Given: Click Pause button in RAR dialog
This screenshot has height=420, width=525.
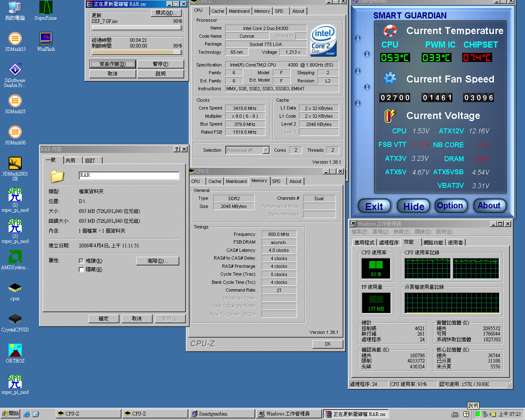Looking at the screenshot, I should tap(160, 64).
